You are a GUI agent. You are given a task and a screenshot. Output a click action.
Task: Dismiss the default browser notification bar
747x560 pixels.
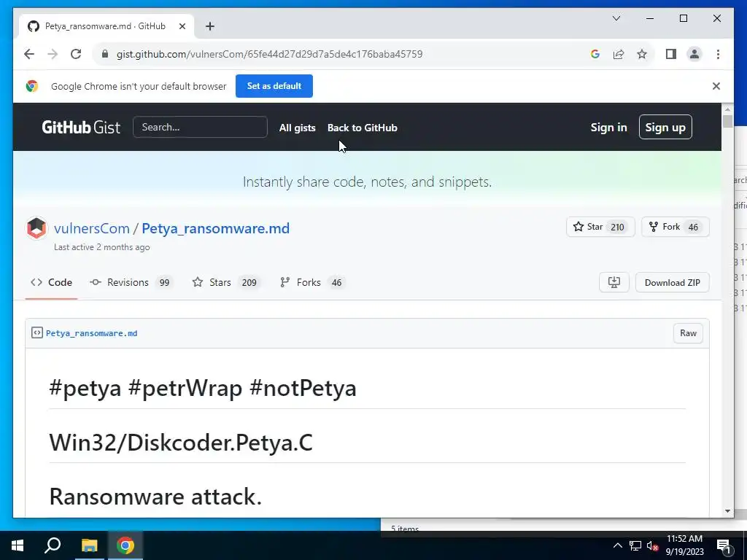[716, 86]
